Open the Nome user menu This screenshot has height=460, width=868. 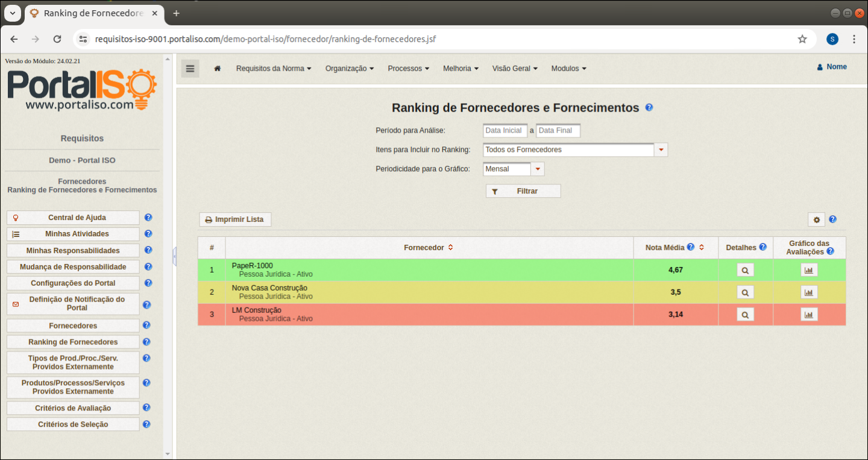(832, 67)
